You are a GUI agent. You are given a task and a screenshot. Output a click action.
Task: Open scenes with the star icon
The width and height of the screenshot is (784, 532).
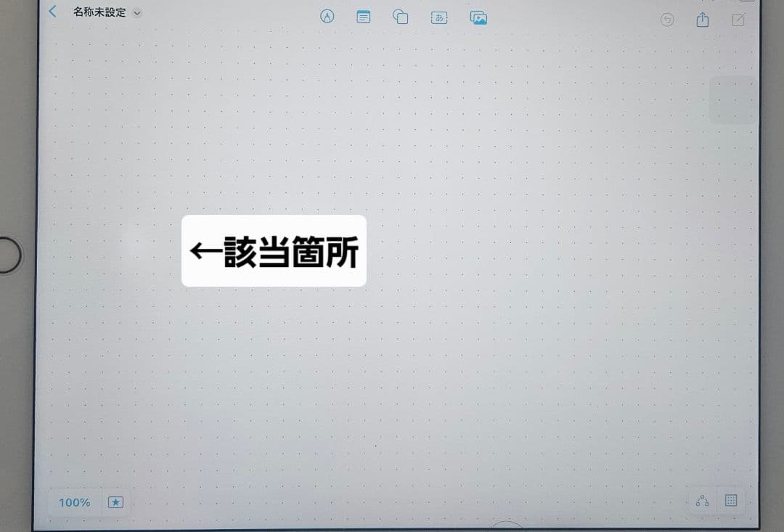115,502
